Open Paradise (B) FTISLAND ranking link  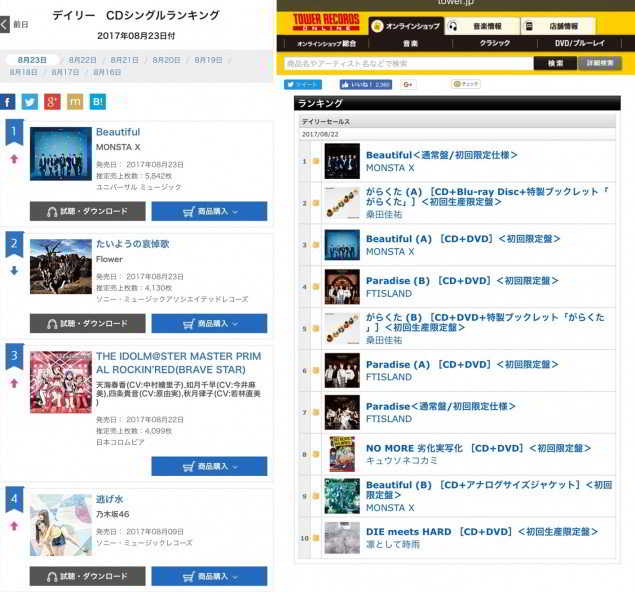click(x=462, y=281)
